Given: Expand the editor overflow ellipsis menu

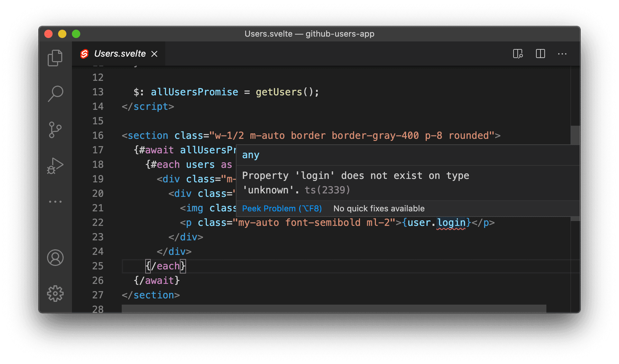Looking at the screenshot, I should pyautogui.click(x=562, y=54).
